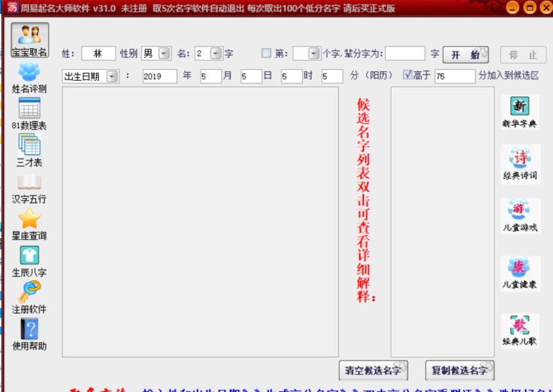Screen dimensions: 553x392
Task: Toggle the 第 generation character checkbox
Action: (267, 53)
